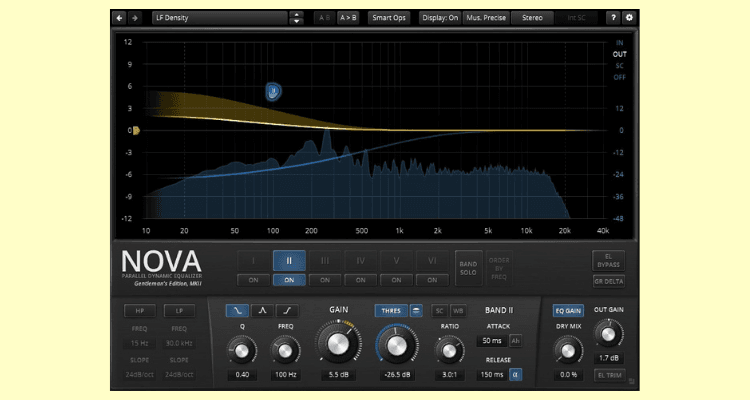The image size is (750, 400).
Task: Go to the previous preset with the left arrow
Action: click(x=120, y=18)
